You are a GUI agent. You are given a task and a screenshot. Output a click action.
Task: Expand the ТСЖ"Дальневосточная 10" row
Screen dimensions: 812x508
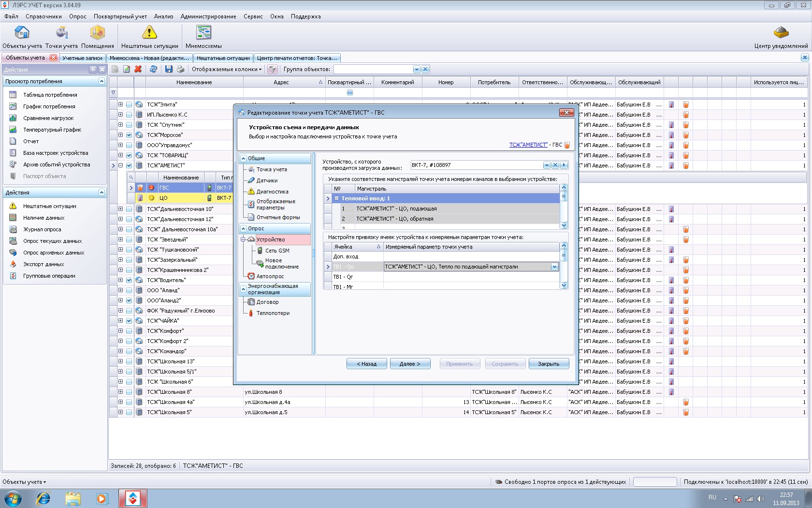coord(120,209)
